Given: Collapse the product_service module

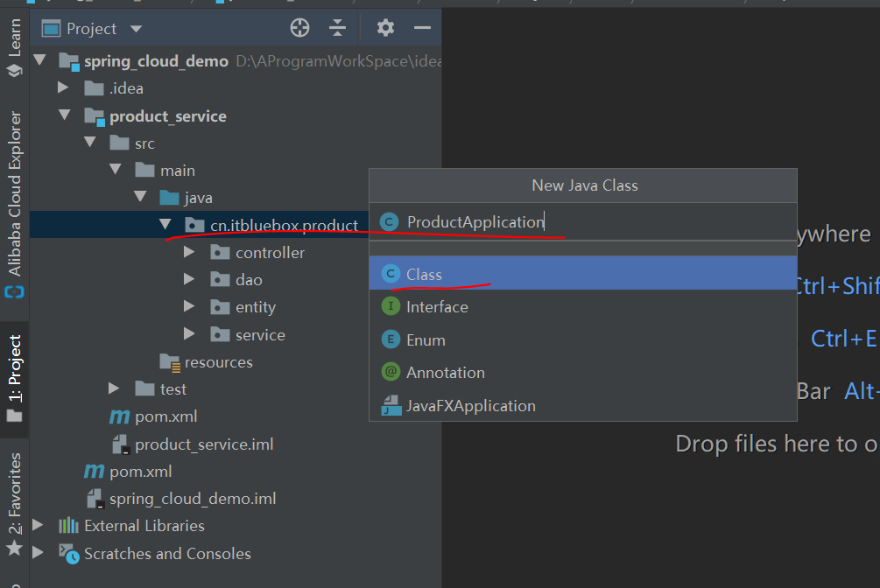Looking at the screenshot, I should (x=63, y=115).
